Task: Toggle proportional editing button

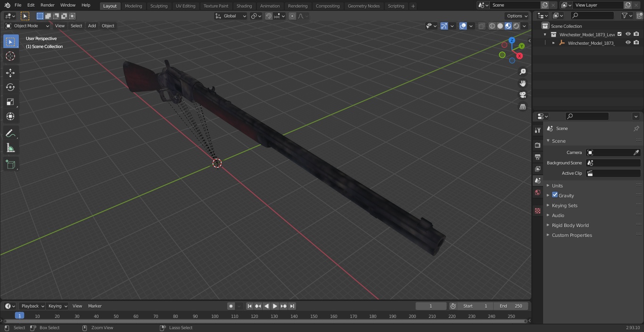Action: tap(292, 16)
